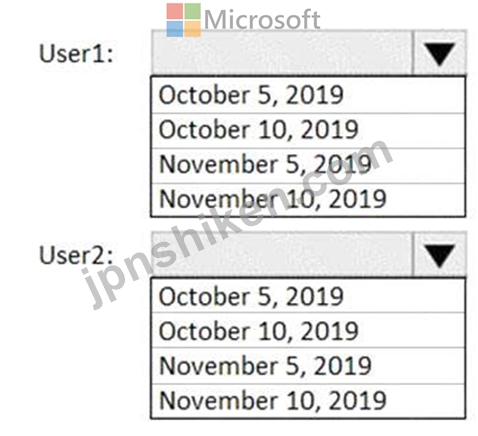Pick November 5, 2019 in User2 list
The height and width of the screenshot is (436, 478).
pyautogui.click(x=308, y=366)
